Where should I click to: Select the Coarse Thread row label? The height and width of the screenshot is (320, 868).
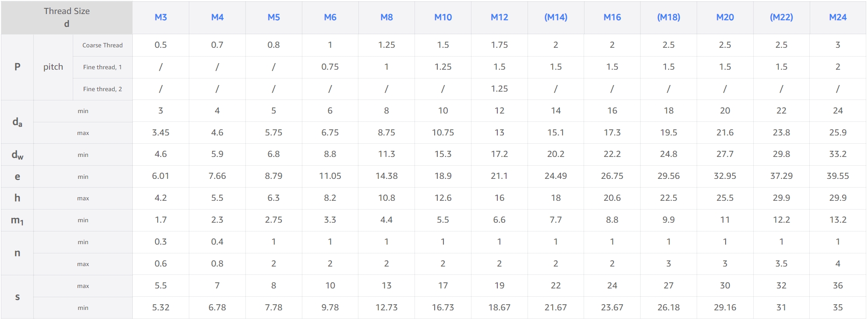pos(103,45)
